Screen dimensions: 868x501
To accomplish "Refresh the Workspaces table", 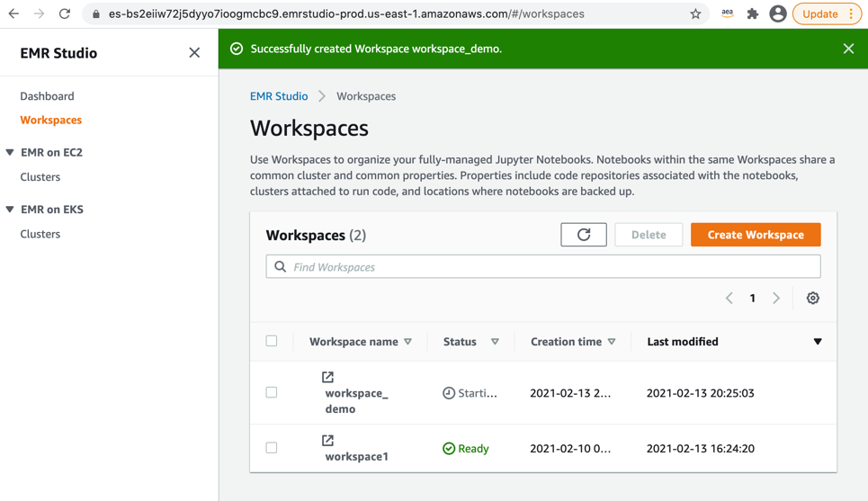I will coord(584,235).
